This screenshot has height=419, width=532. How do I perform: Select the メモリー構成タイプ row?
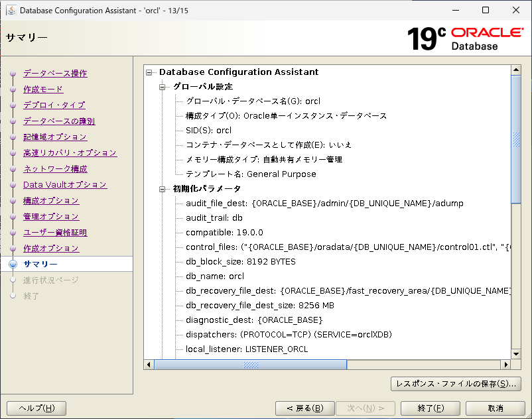(x=264, y=160)
